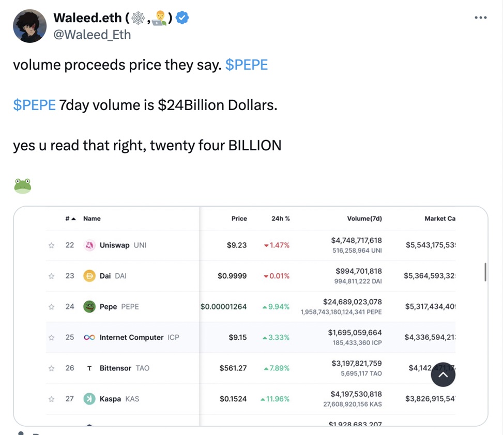Viewport: 504px width, 435px height.
Task: Toggle watchlist star for Kaspa
Action: click(51, 399)
